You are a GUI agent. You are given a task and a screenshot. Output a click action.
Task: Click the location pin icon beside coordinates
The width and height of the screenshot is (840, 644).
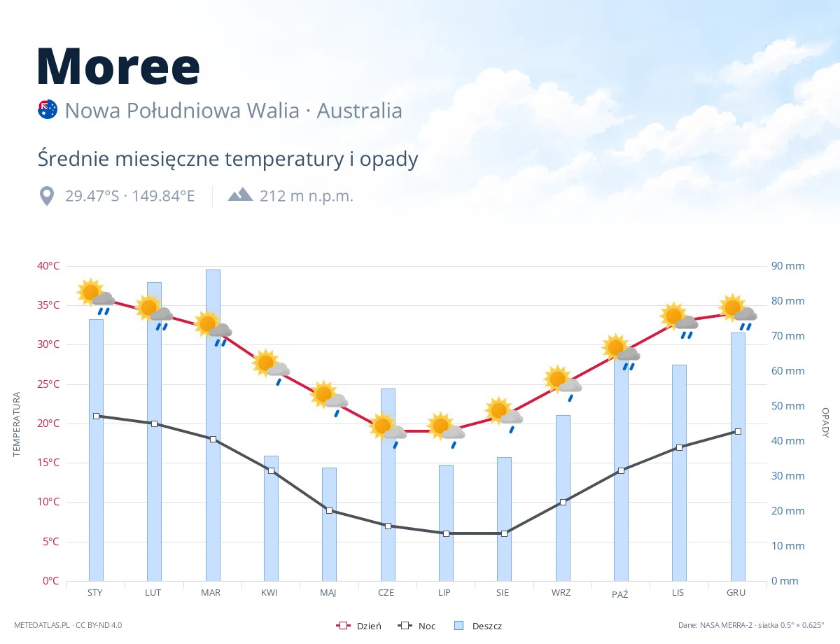[47, 196]
